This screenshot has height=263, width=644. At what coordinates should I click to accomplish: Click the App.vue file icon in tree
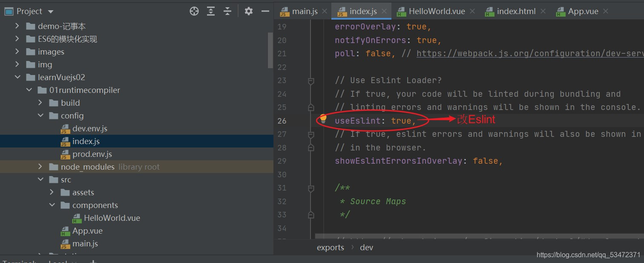65,231
